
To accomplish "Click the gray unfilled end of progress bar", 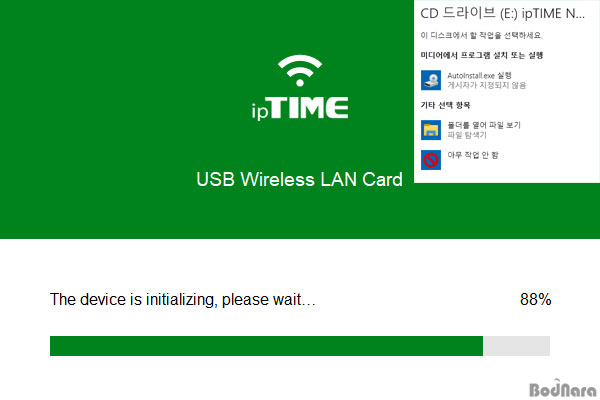I will click(x=517, y=346).
